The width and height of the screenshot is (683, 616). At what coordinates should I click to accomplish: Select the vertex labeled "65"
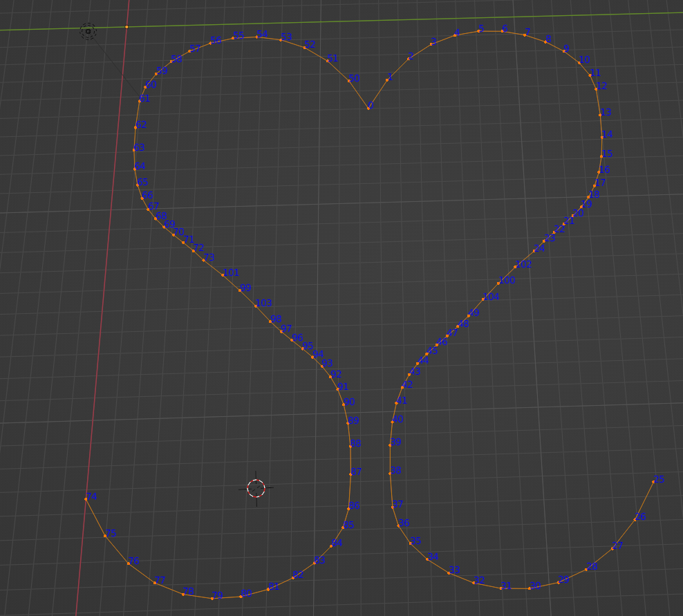point(137,185)
